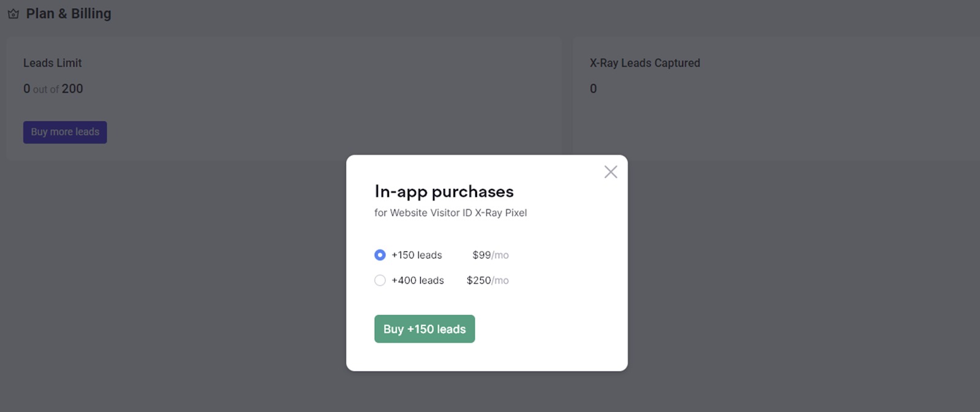Select the +150 leads option

(380, 254)
